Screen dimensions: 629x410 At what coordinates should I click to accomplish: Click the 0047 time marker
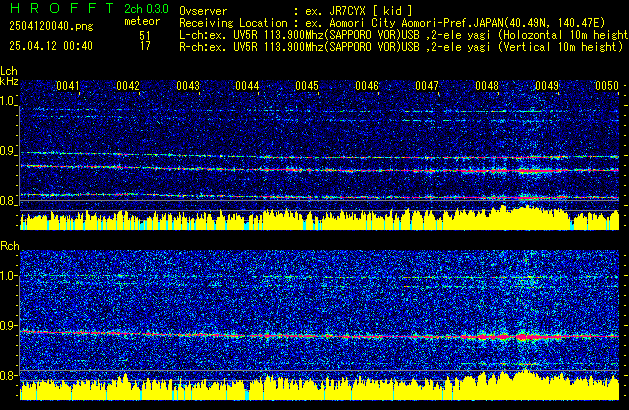click(427, 86)
